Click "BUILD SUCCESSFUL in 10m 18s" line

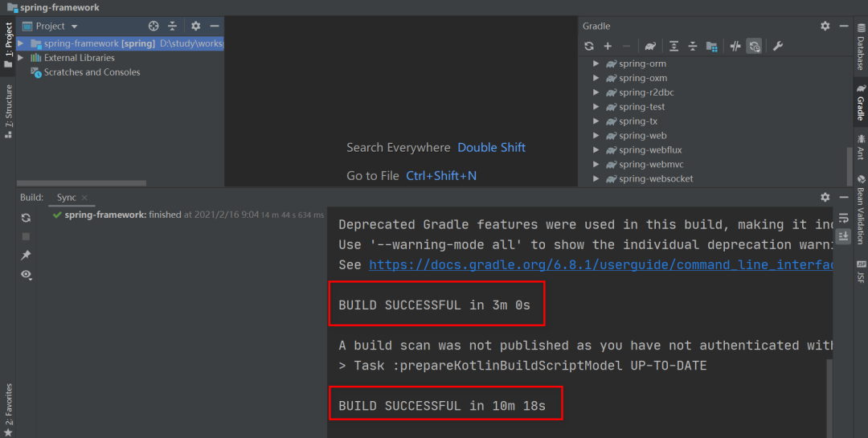[442, 406]
